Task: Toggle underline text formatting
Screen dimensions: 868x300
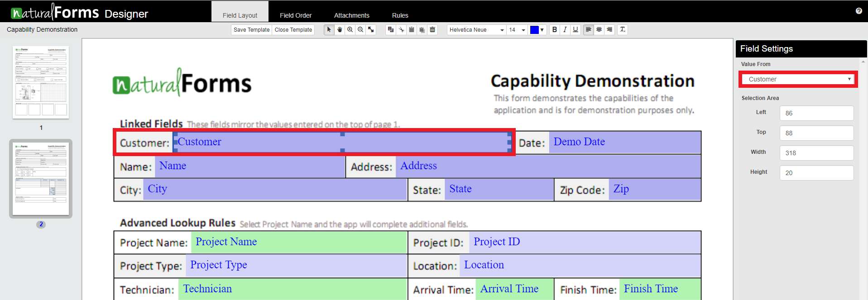Action: coord(575,30)
